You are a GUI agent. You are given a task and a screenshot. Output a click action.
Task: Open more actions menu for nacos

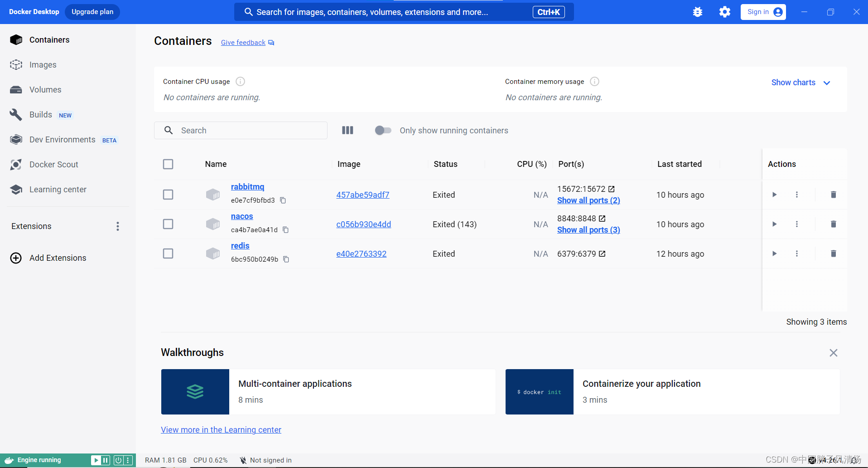click(x=797, y=224)
